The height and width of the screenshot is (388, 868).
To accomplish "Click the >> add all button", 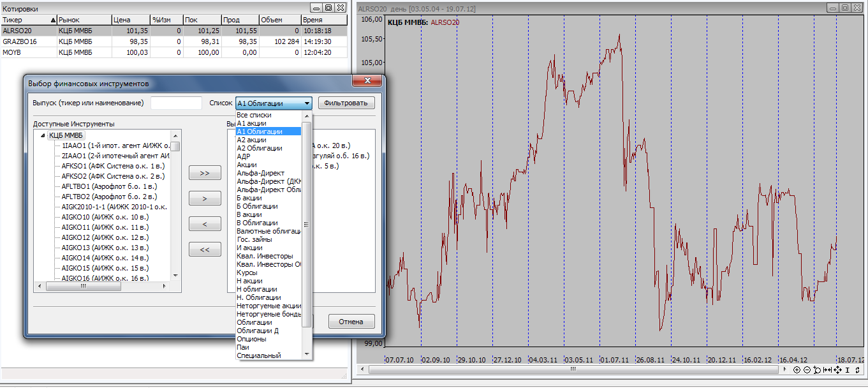I will [205, 173].
